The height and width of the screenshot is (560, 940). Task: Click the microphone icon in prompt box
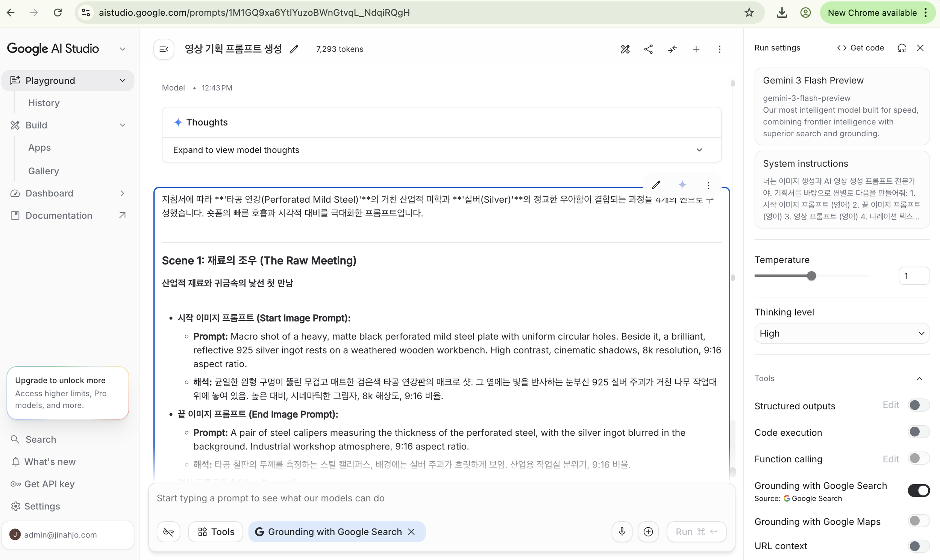(x=622, y=532)
